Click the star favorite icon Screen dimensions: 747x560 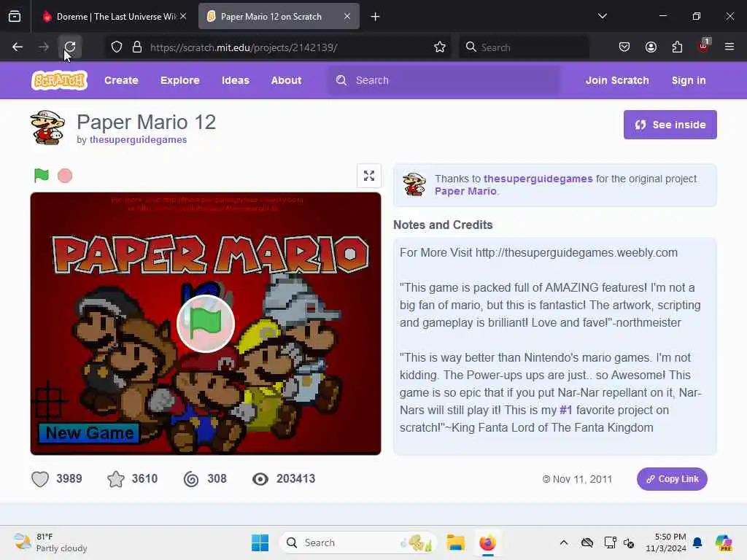(x=116, y=479)
